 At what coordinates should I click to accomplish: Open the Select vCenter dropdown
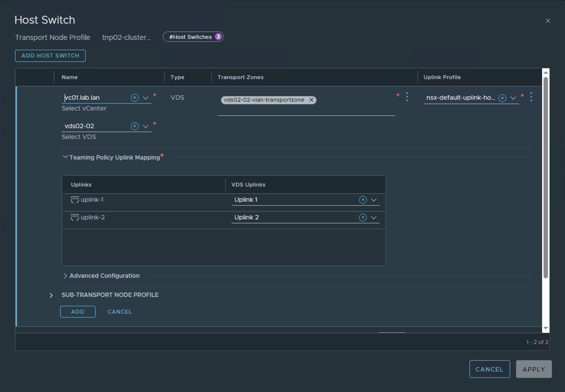(x=145, y=98)
